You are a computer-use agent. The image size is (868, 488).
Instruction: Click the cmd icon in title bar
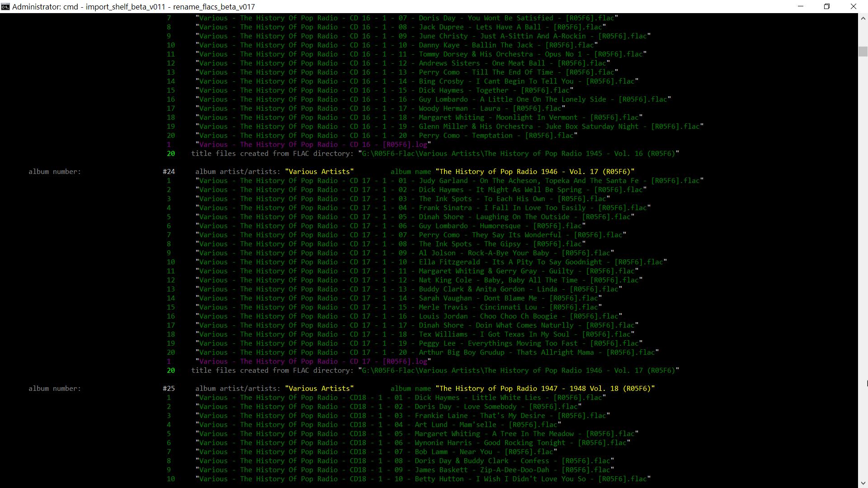pos(5,6)
